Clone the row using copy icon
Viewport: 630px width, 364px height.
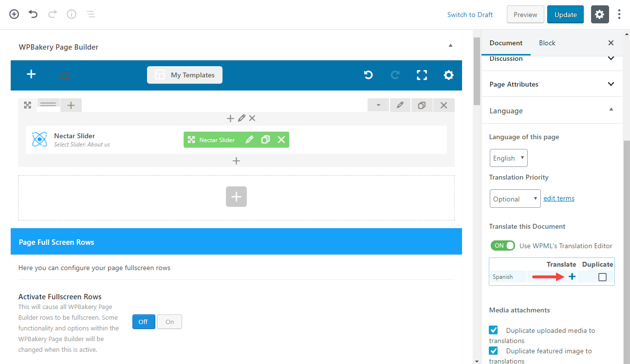tap(422, 105)
